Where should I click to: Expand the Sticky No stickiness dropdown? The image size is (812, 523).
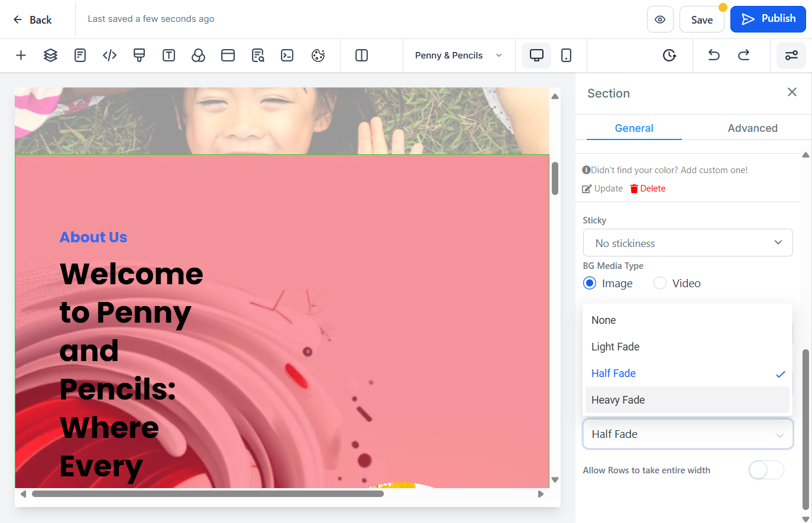(688, 243)
